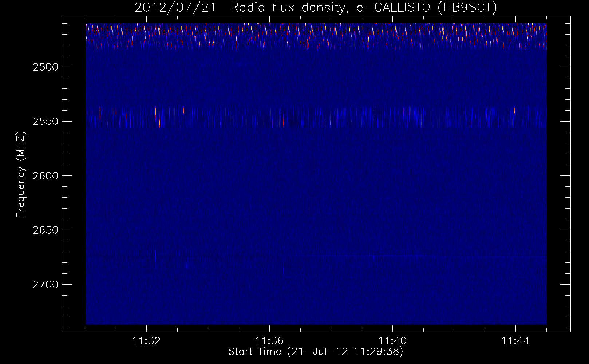The height and width of the screenshot is (364, 589).
Task: Select the 2550 frequency tick label
Action: pos(46,121)
